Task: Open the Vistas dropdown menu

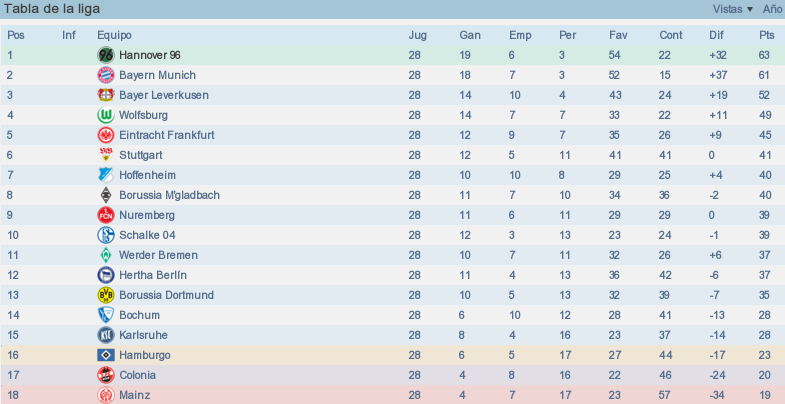Action: [733, 9]
